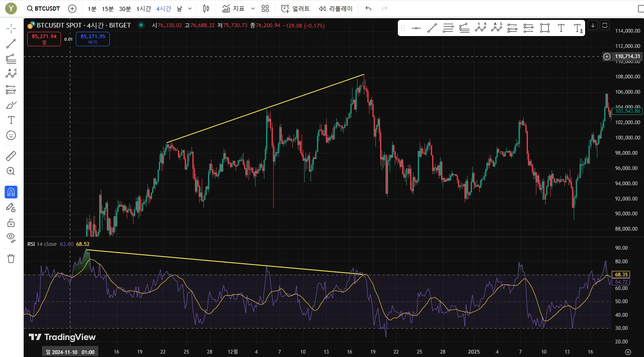644x357 pixels.
Task: Click the add symbol compare plus button
Action: (72, 8)
